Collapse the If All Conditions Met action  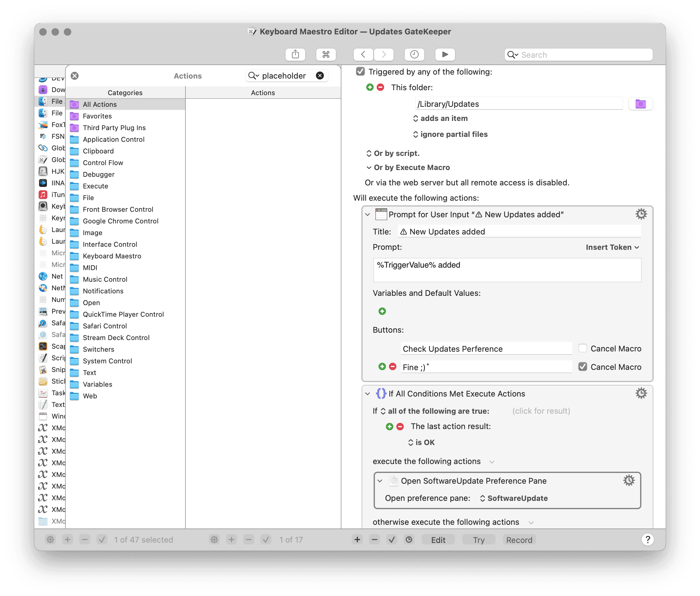(x=367, y=394)
